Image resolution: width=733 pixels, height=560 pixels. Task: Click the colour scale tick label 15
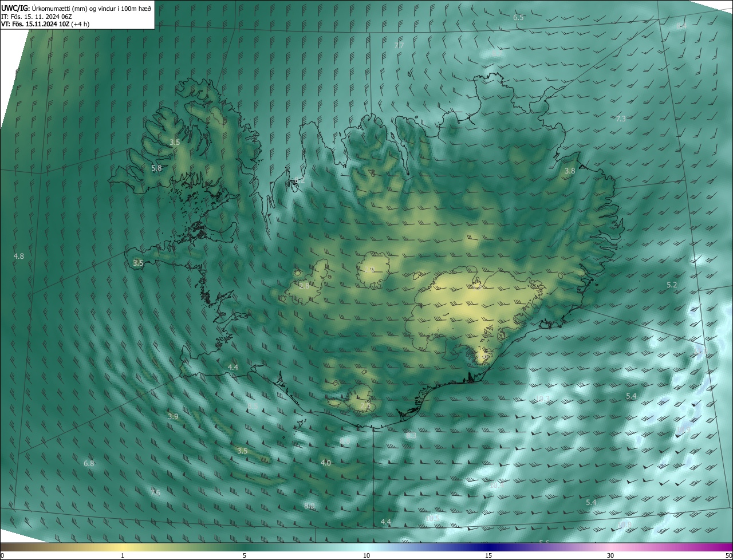tap(488, 555)
